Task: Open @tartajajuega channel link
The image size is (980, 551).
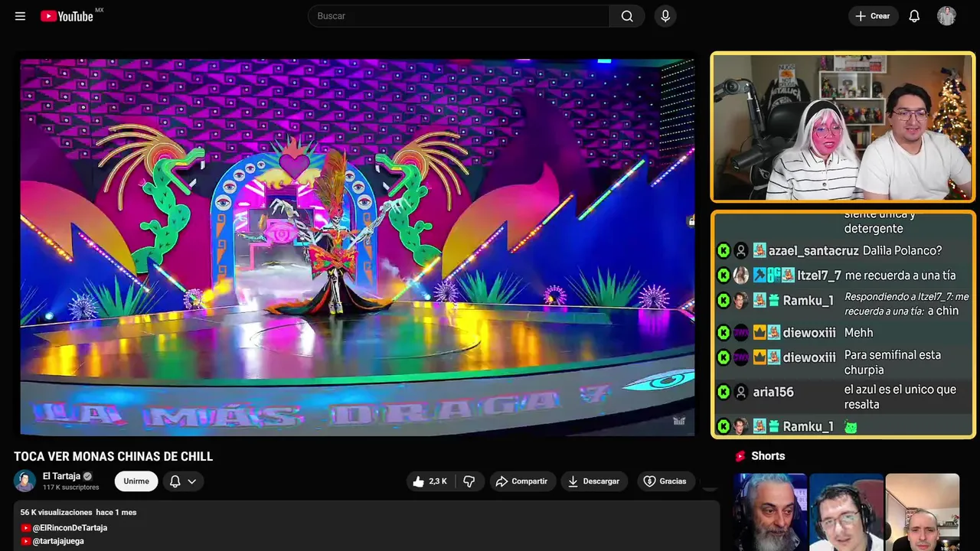Action: point(58,541)
